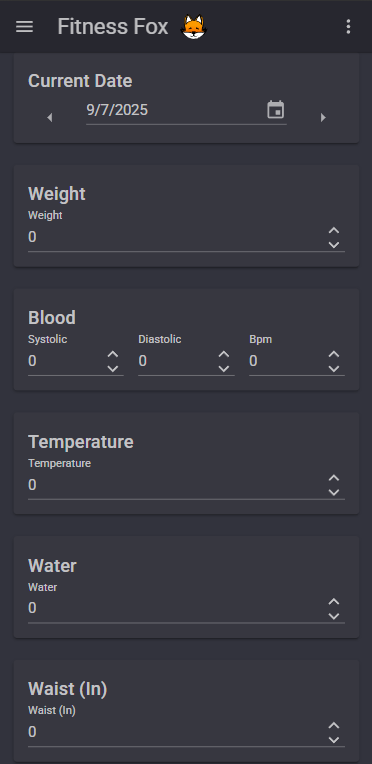Viewport: 372px width, 764px height.
Task: Open the three-dot overflow menu
Action: 348,26
